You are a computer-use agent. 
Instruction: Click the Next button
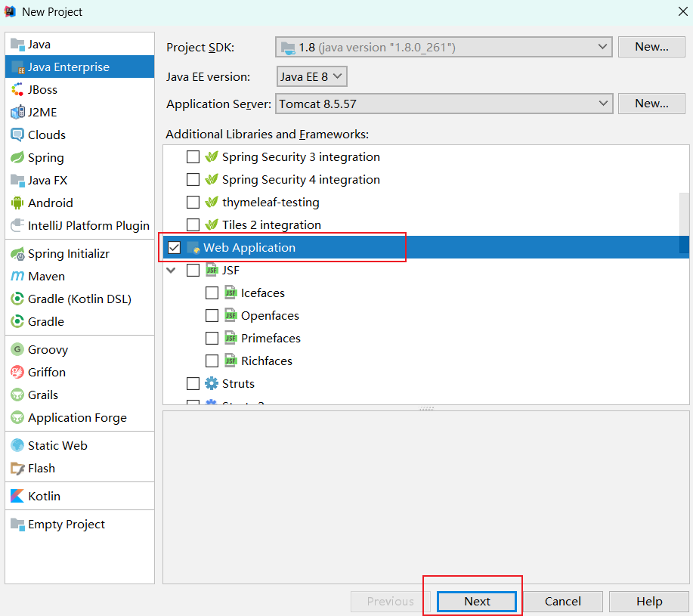tap(477, 602)
